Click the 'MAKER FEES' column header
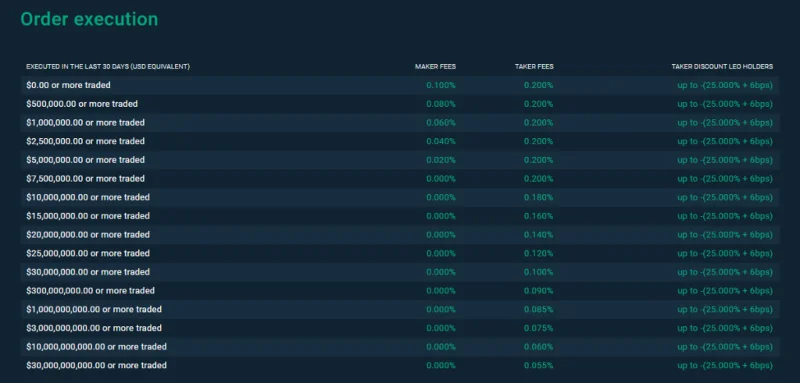The image size is (800, 383). (x=435, y=67)
